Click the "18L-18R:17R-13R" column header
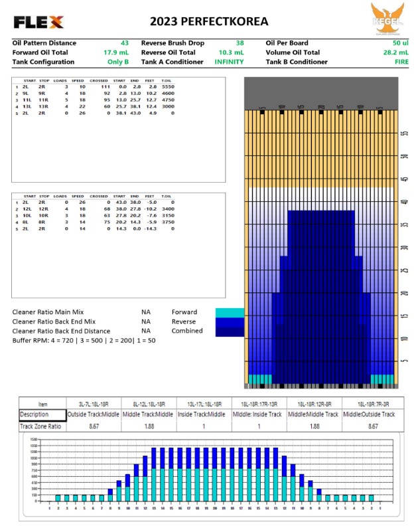418x532 pixels. (259, 404)
